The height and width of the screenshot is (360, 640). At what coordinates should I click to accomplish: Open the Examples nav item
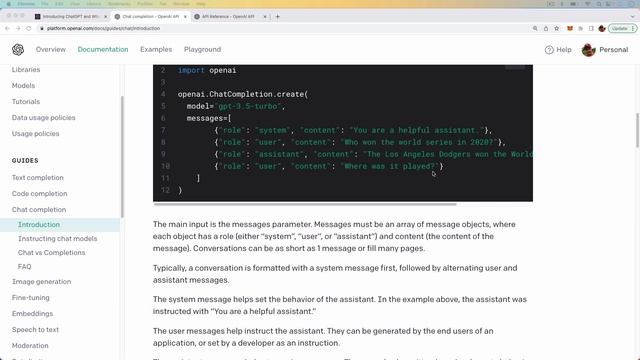tap(156, 49)
